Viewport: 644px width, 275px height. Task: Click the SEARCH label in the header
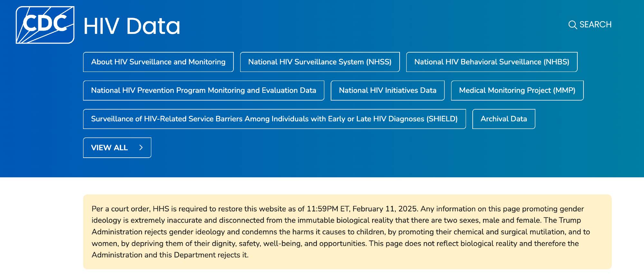tap(595, 25)
